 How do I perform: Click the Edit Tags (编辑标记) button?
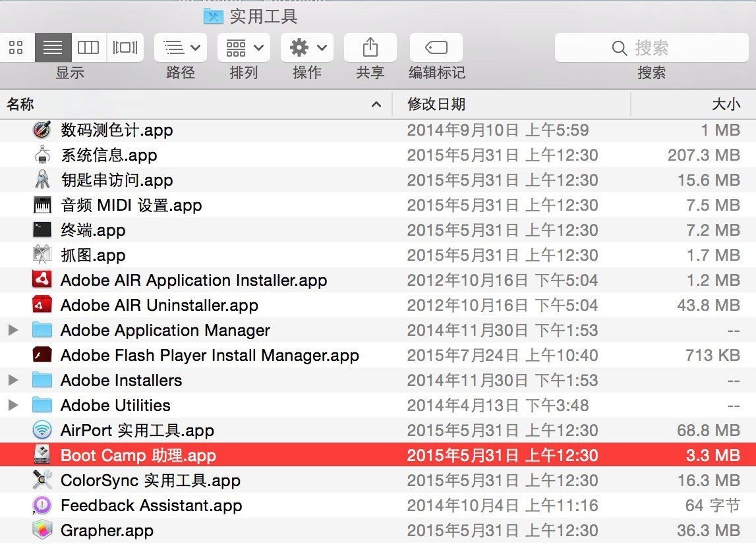(436, 47)
